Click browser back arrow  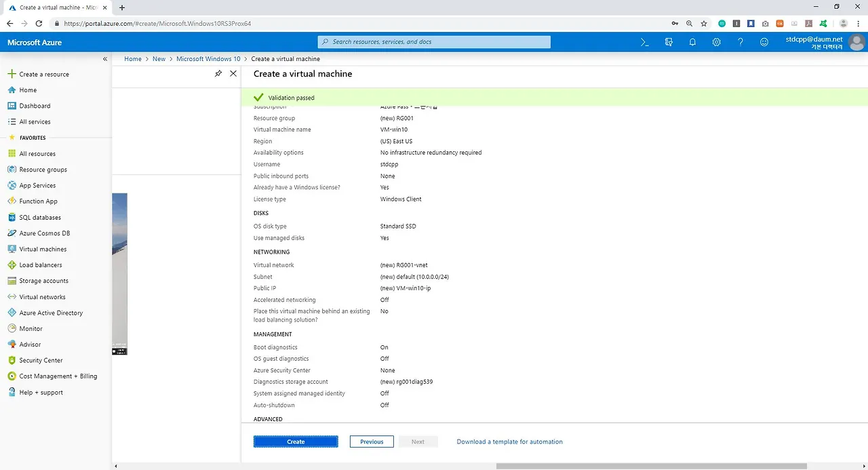[x=9, y=23]
